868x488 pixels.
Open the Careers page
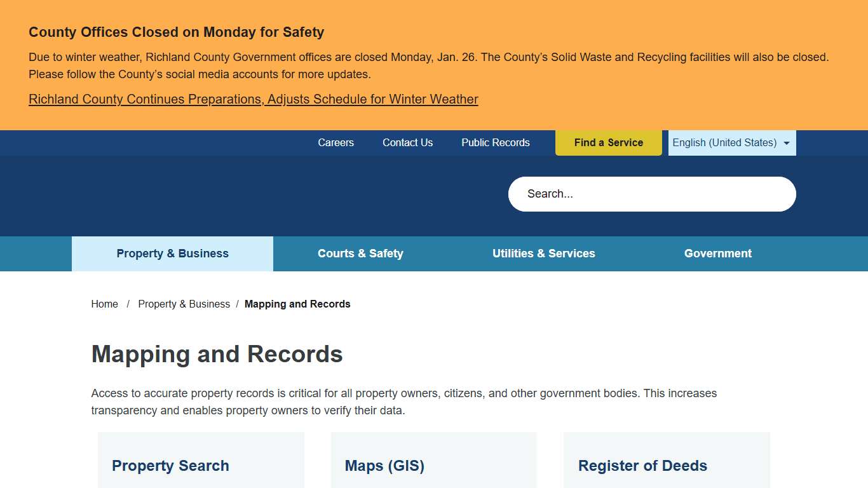pos(336,142)
